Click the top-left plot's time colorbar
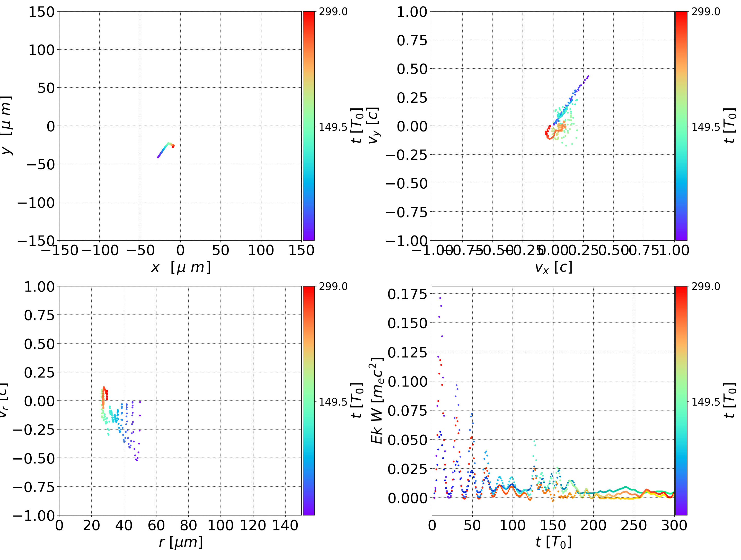The image size is (741, 560). click(308, 126)
